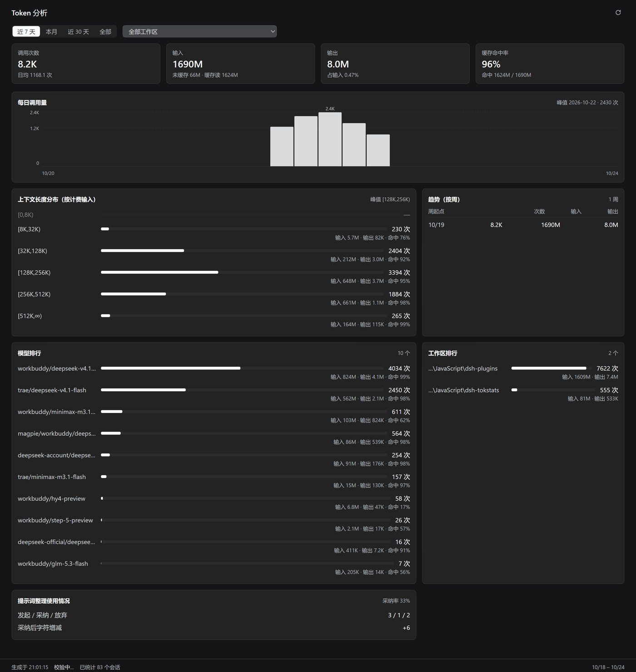Switch to the 近 30 天 tab
Viewport: 636px width, 672px height.
pos(78,31)
